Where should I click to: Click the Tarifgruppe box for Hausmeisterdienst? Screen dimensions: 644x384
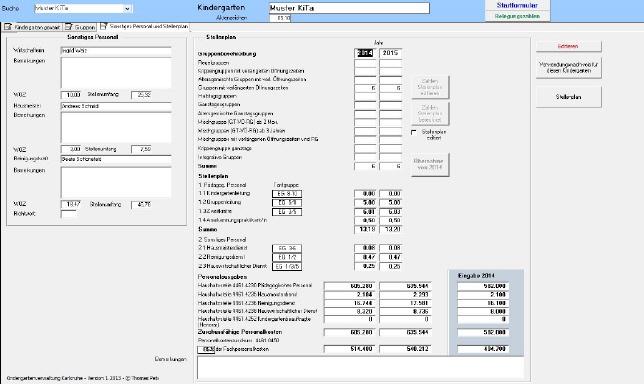pos(287,248)
